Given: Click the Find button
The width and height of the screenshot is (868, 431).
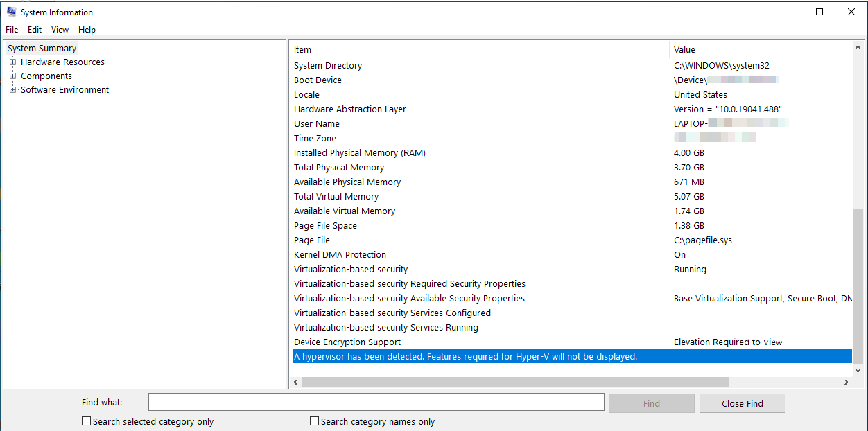Looking at the screenshot, I should tap(652, 403).
